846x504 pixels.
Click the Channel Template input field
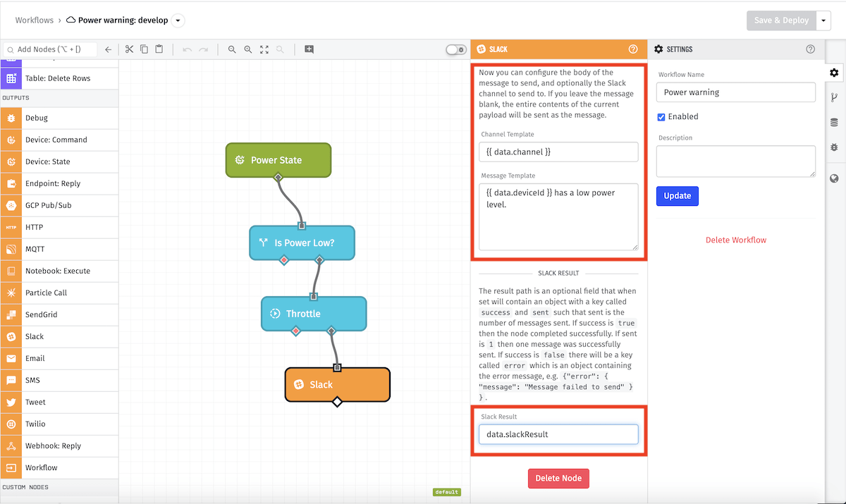click(x=558, y=152)
